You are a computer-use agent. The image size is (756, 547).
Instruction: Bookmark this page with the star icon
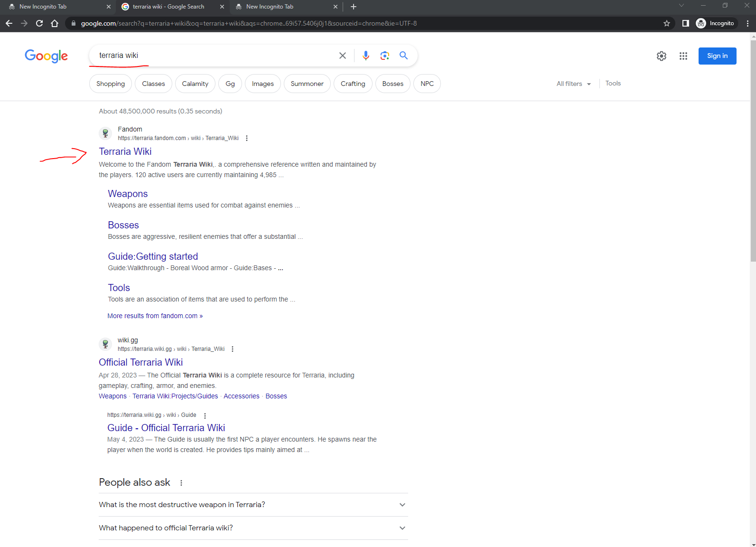pyautogui.click(x=667, y=23)
